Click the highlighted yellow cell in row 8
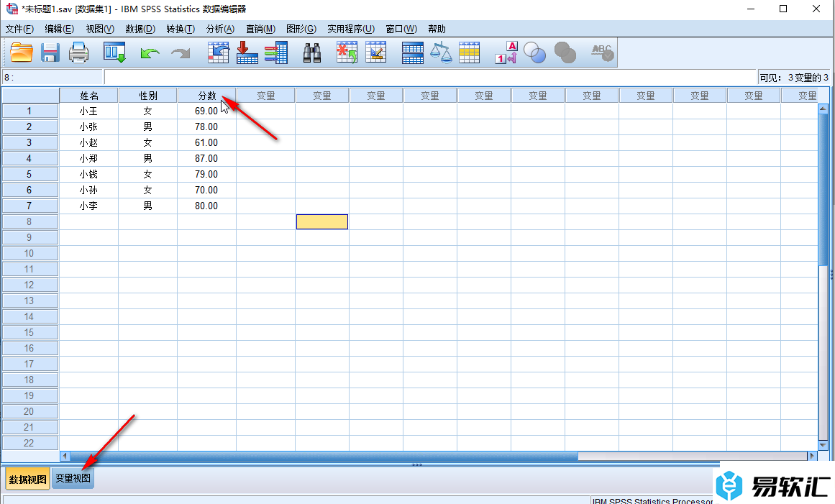835x504 pixels. pos(322,222)
